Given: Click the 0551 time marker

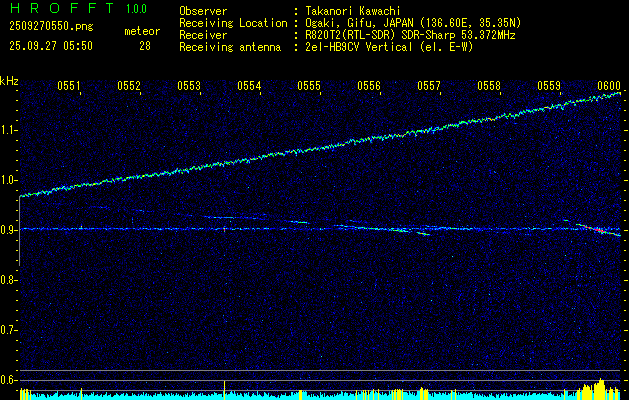Looking at the screenshot, I should [x=69, y=87].
